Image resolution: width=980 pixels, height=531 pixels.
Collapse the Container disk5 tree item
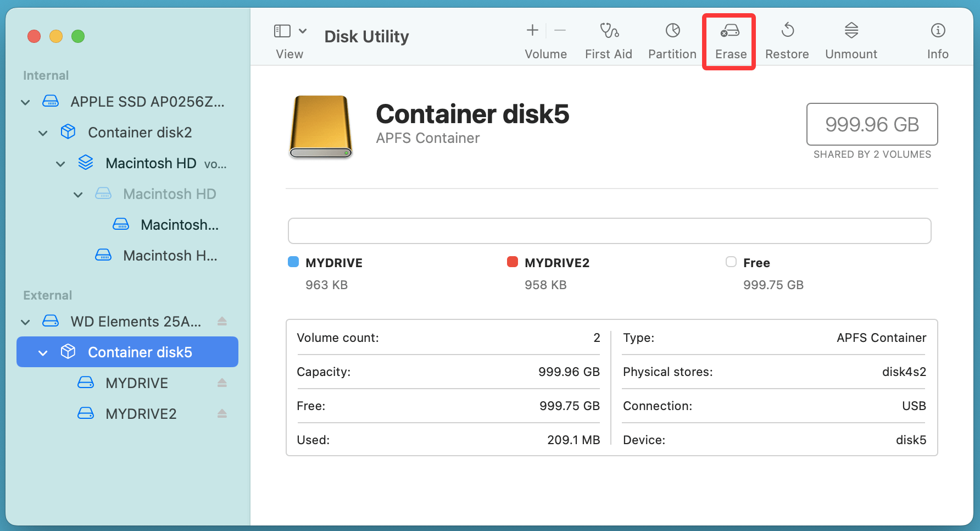[x=43, y=352]
